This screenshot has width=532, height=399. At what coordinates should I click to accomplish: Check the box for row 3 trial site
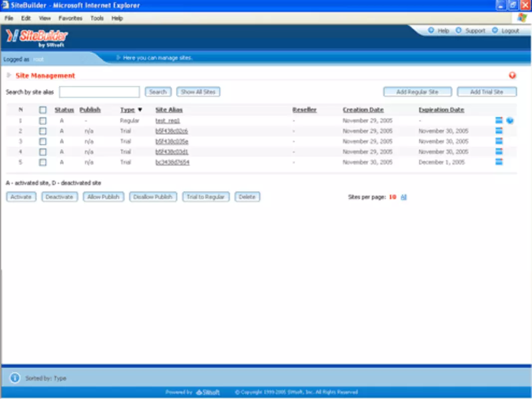point(43,142)
